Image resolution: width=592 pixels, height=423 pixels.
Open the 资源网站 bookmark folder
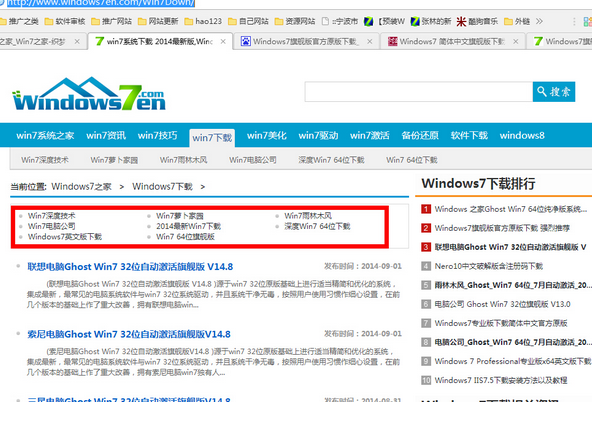click(x=295, y=21)
